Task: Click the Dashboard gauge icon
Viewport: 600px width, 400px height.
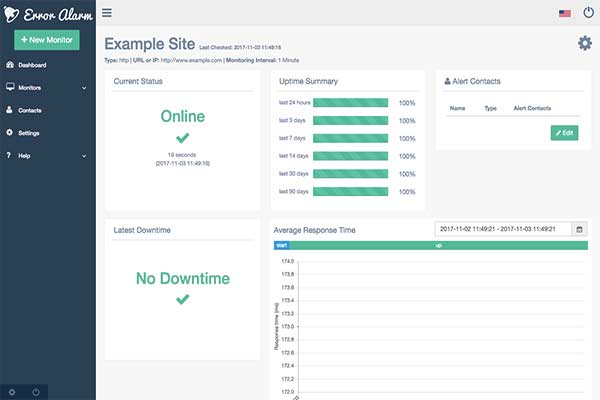Action: pos(10,65)
